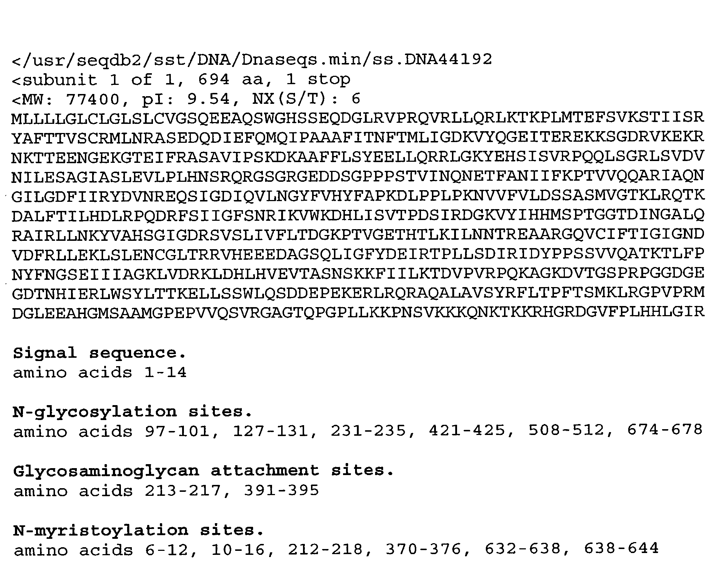Screen dimensions: 724x588
Task: Click the 638-644 myristoylation range
Action: click(x=621, y=549)
